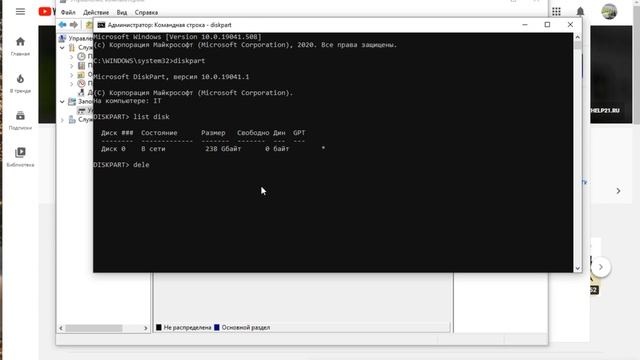
Task: Select the Запоминающие устройства storage icon
Action: point(72,101)
